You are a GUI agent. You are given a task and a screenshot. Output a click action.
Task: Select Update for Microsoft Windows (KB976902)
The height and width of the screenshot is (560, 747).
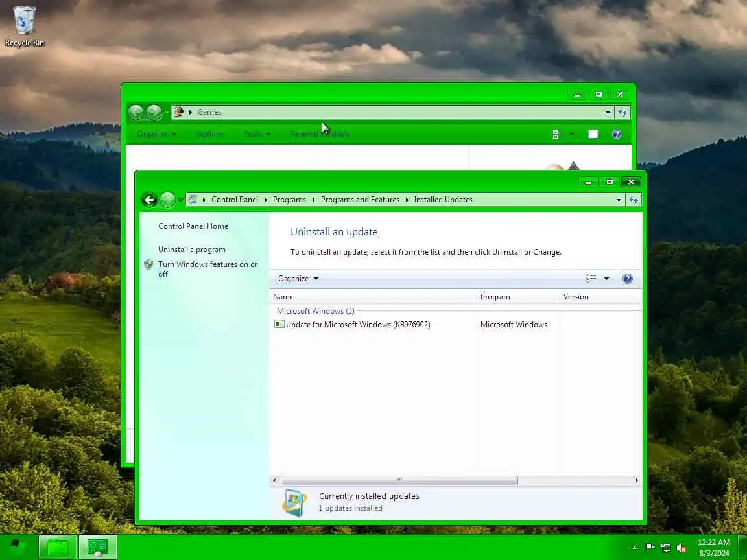[x=358, y=325]
